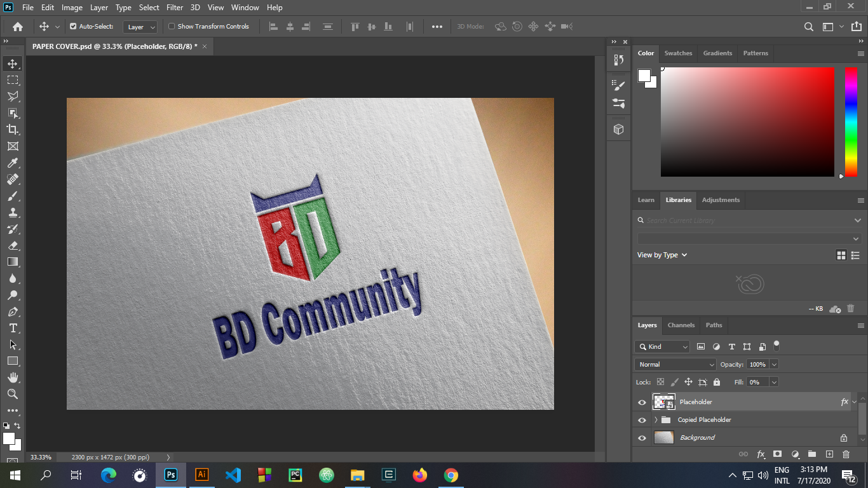Click the Delete layer trash icon

pos(846,454)
